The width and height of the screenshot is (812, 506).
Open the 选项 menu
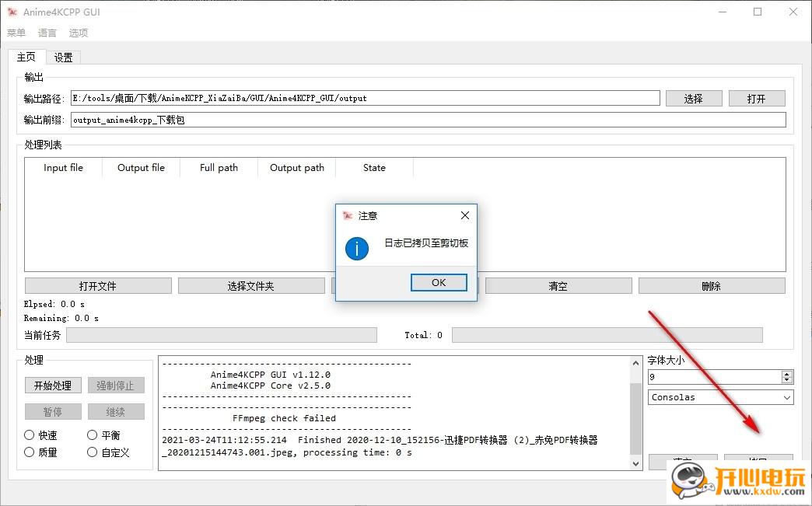tap(79, 33)
